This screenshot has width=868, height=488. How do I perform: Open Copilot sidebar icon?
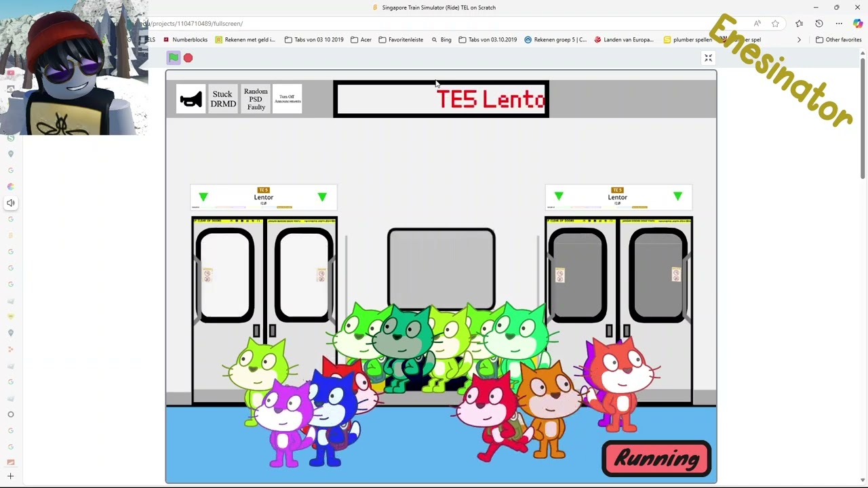click(x=859, y=24)
